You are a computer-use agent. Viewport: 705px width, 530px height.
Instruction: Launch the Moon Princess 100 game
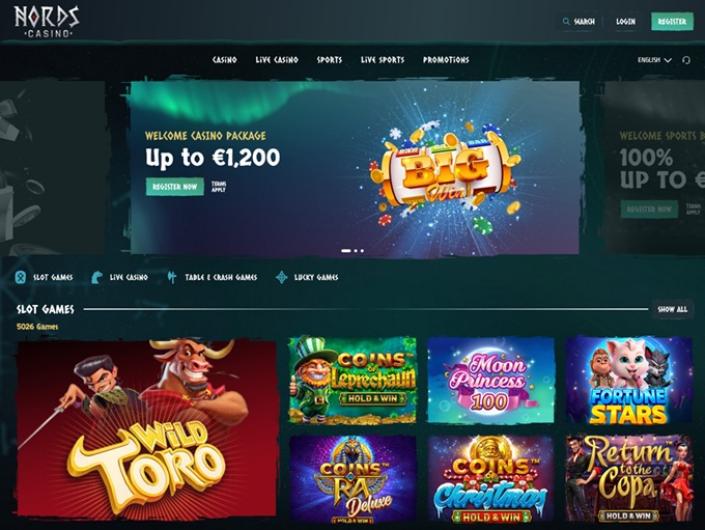coord(491,380)
